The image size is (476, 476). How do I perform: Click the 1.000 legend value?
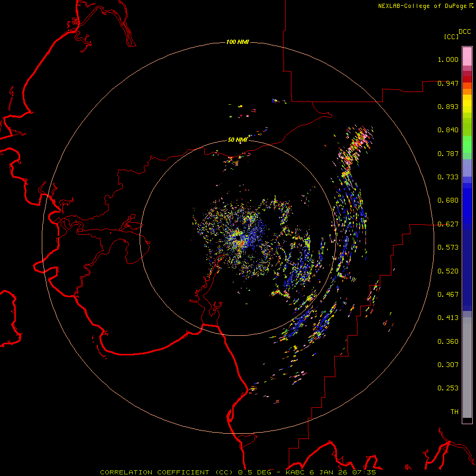click(x=448, y=59)
